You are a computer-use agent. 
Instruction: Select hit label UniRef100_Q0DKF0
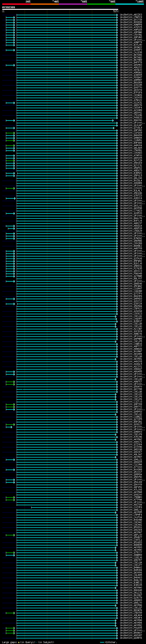tap(131, 50)
